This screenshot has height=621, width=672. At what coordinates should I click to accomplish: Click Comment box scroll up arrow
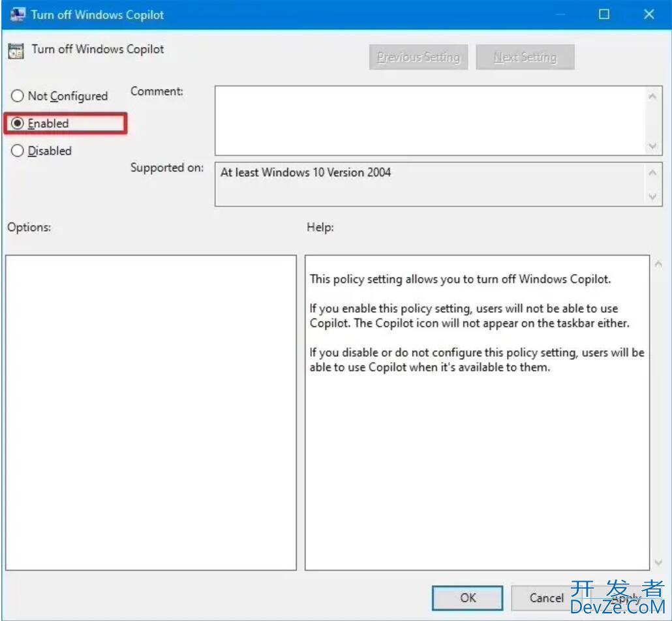point(652,97)
